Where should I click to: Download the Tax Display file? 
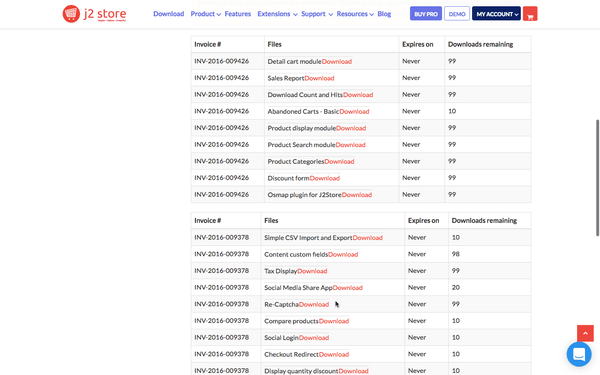click(x=312, y=271)
